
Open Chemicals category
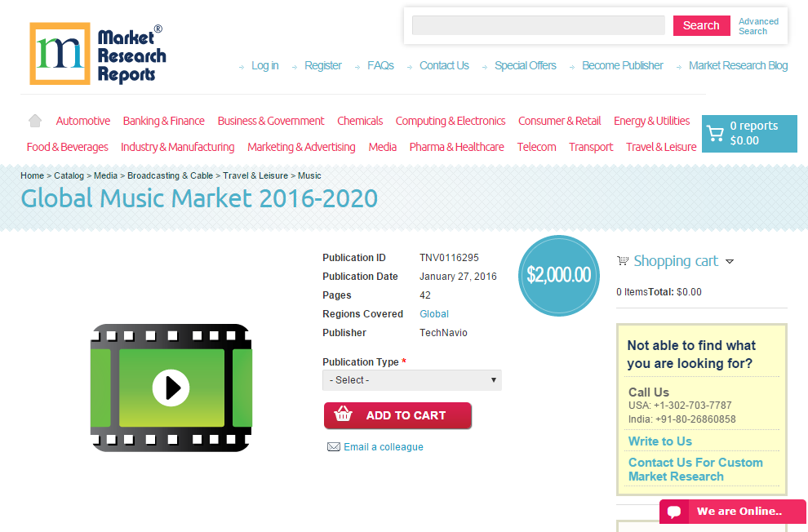coord(360,121)
